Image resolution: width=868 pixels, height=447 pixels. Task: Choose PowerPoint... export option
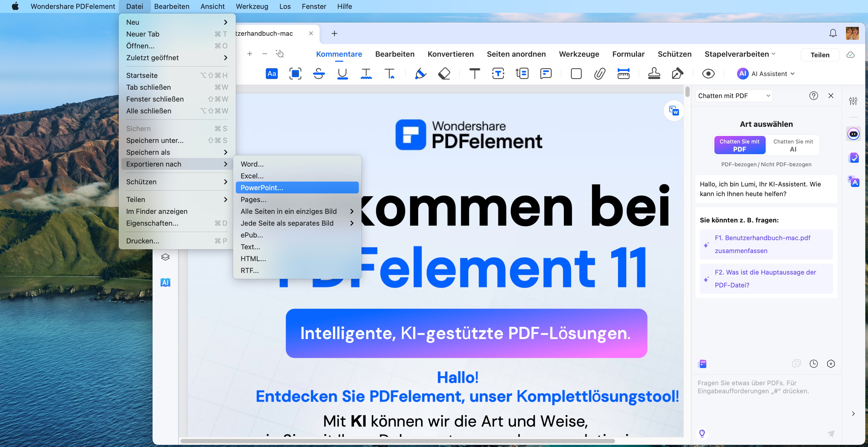tap(297, 188)
